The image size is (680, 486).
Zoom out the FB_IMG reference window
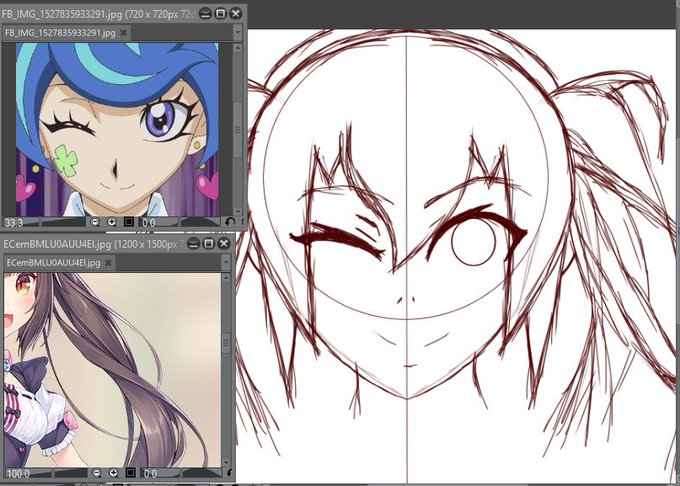95,222
